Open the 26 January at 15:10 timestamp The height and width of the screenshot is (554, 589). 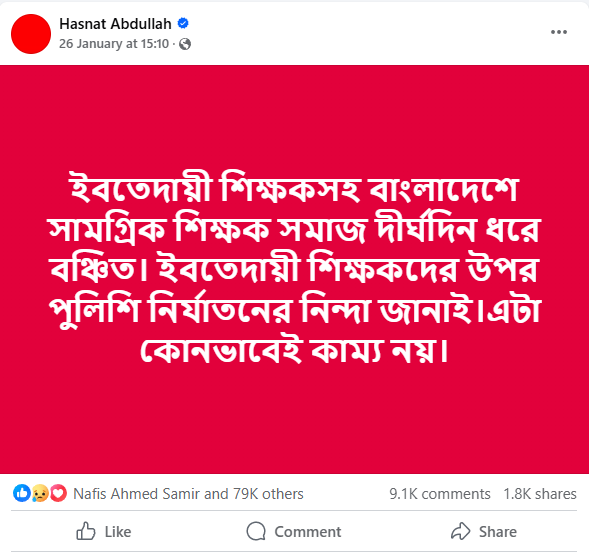(x=114, y=44)
